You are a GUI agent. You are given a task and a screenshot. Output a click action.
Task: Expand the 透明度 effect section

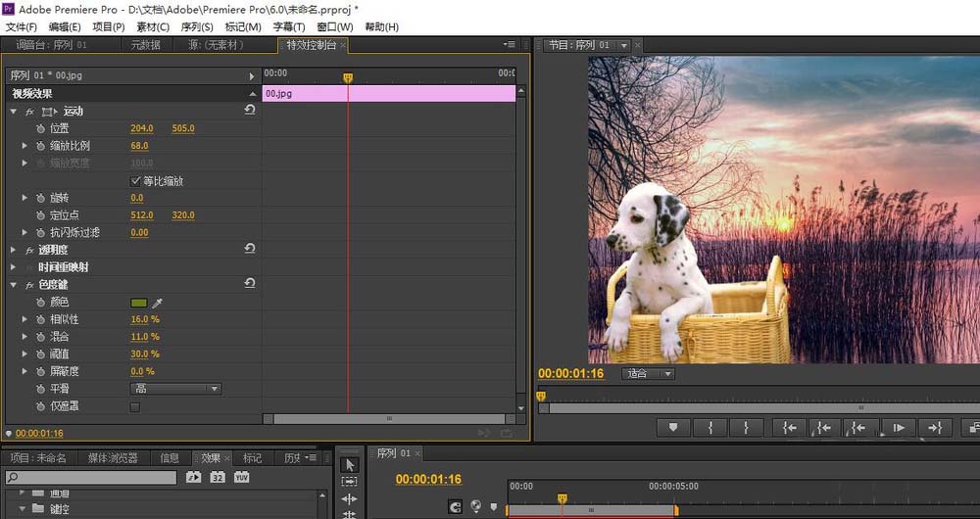pos(13,250)
